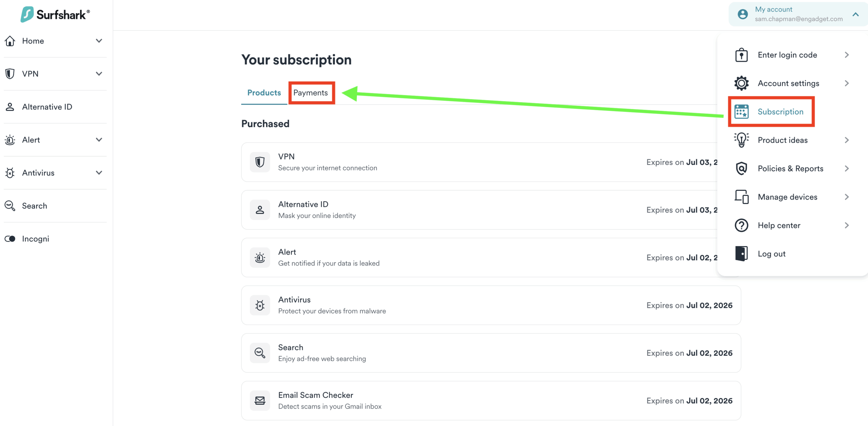The image size is (868, 426).
Task: Open Manage devices from account menu
Action: pos(788,197)
